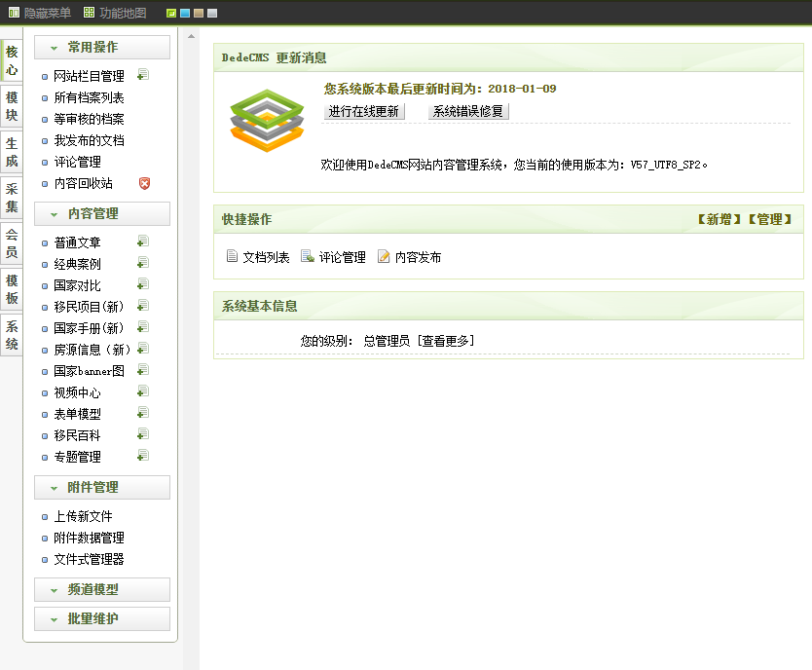Select the gray theme color swatch
The image size is (812, 670).
point(212,13)
